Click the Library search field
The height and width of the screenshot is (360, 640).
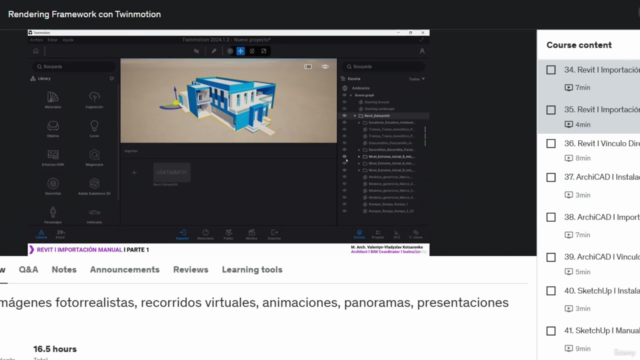[x=74, y=67]
